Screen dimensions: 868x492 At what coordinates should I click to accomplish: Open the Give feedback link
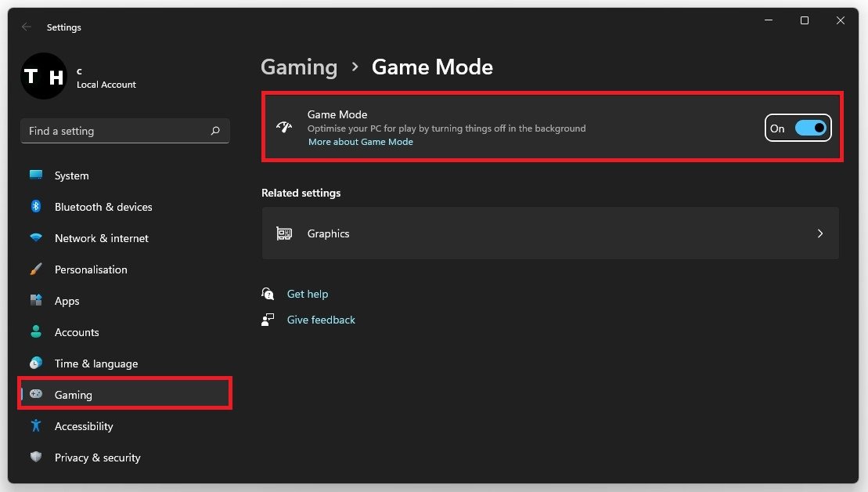(x=321, y=320)
